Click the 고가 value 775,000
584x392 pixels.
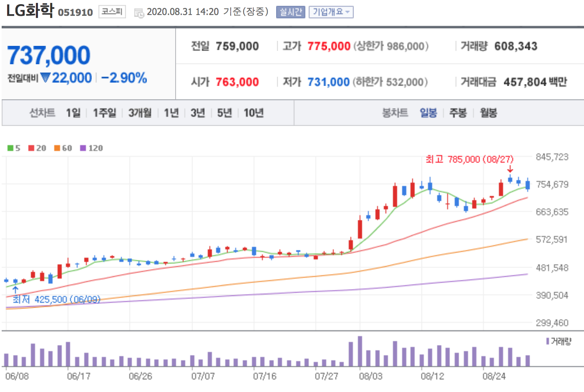(x=329, y=46)
